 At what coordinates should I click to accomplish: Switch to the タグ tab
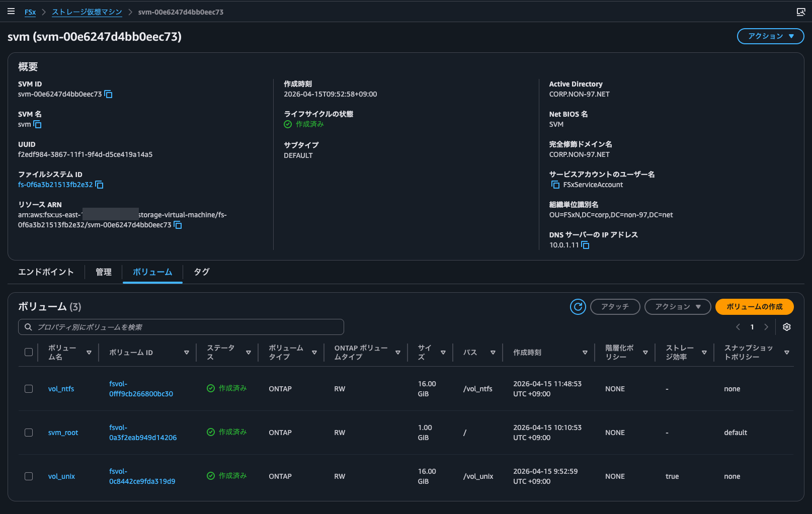point(201,272)
